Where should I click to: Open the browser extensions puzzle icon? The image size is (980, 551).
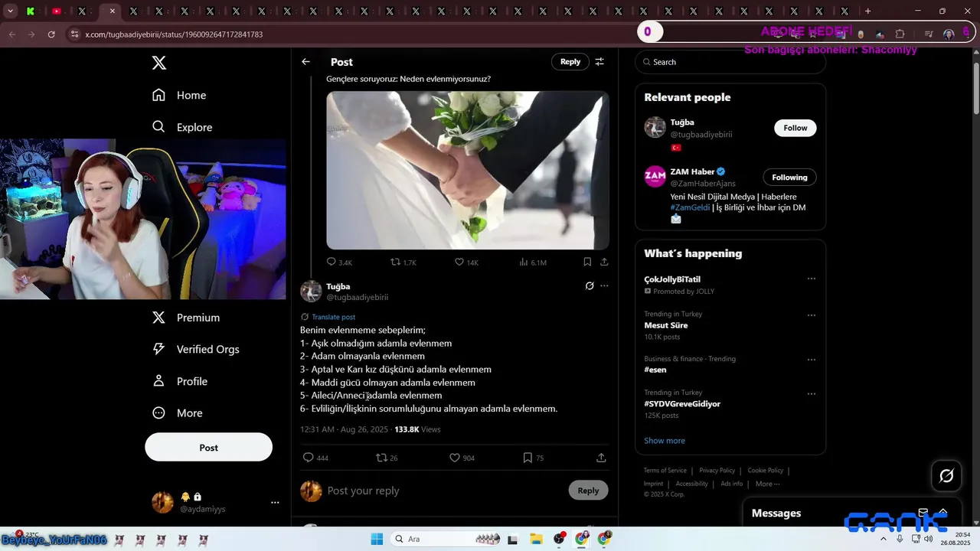click(900, 34)
